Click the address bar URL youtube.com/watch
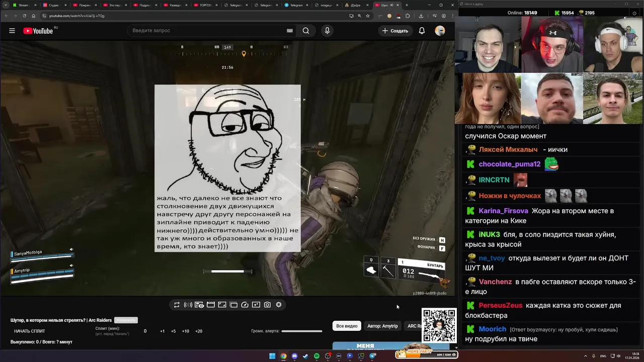 tap(76, 16)
